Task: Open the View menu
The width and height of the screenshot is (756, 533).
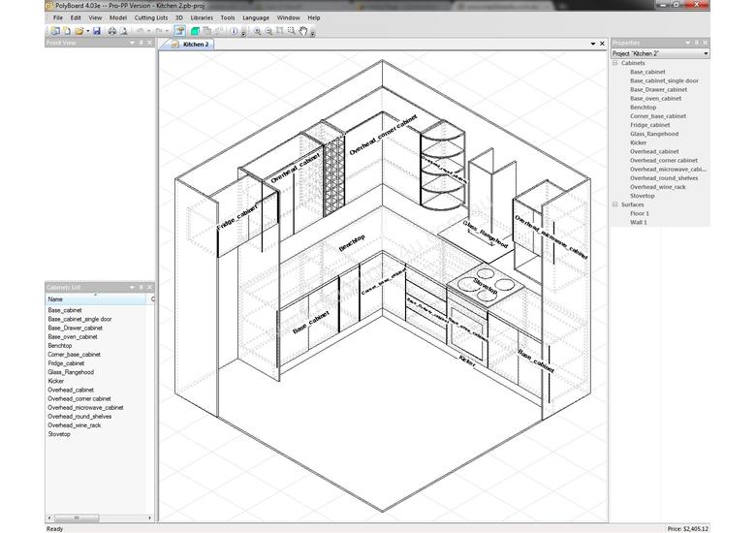Action: click(x=95, y=17)
